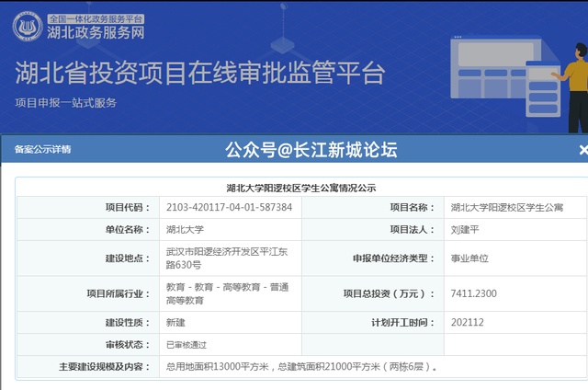Select the project name value 湖北大学阳逻校区学生公寓
The height and width of the screenshot is (390, 588).
coord(507,207)
